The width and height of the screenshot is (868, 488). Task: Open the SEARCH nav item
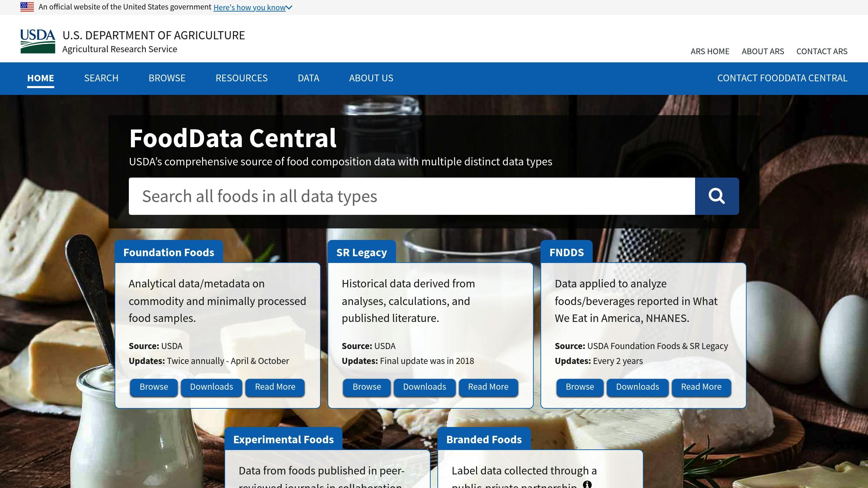(101, 78)
